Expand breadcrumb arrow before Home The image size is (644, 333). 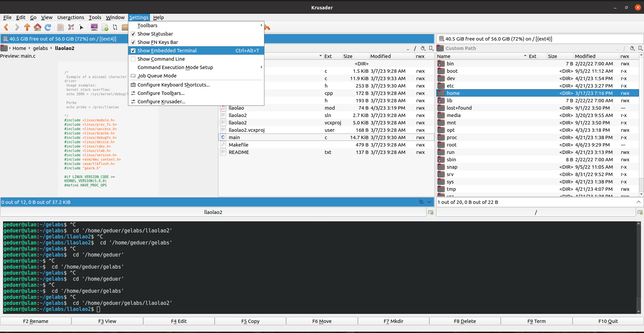(x=10, y=48)
